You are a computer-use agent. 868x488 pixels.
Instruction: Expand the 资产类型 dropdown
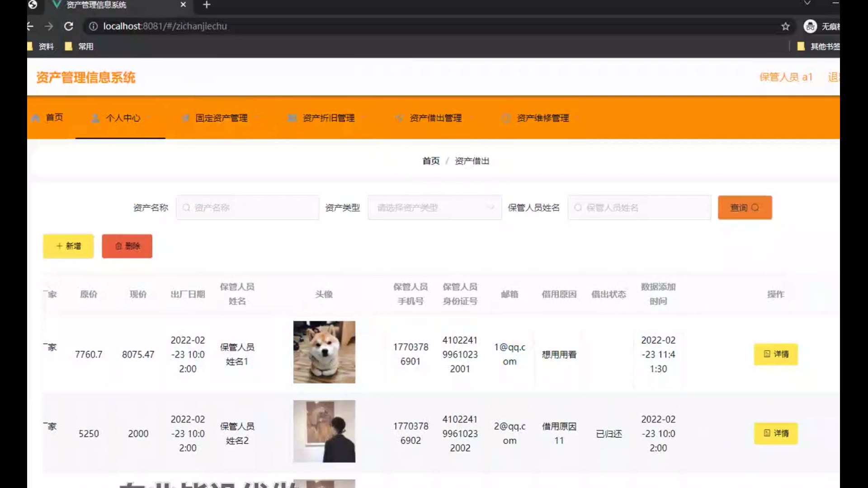pos(434,207)
